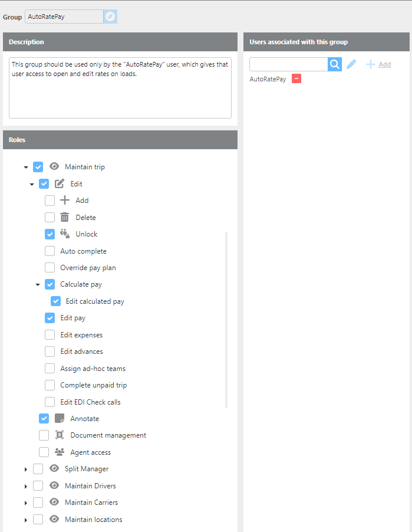This screenshot has width=412, height=532.
Task: Collapse the Calculate pay node
Action: [38, 285]
